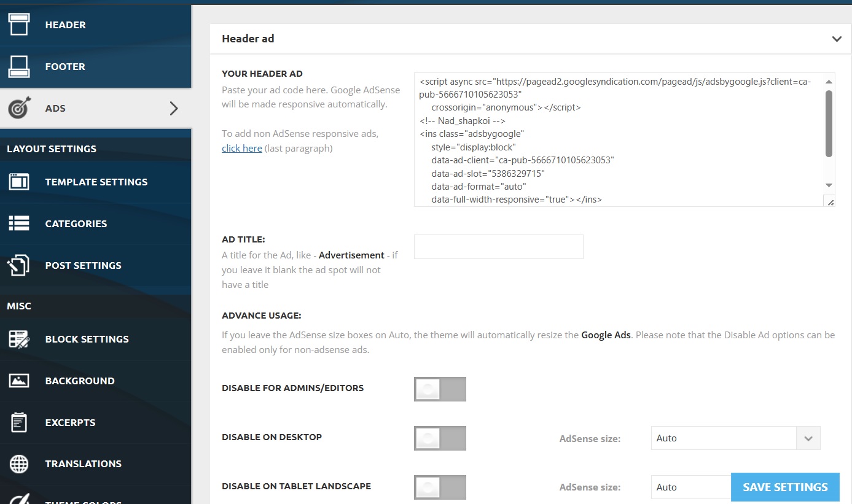Click the 'ADVANCE USAGE:' heading
This screenshot has height=504, width=852.
pos(262,316)
